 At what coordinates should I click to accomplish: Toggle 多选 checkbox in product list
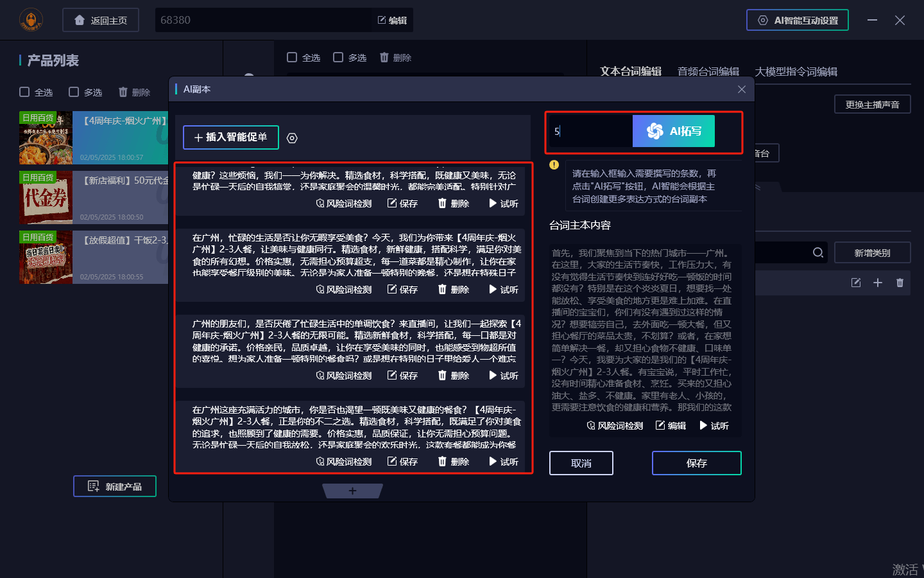[74, 92]
